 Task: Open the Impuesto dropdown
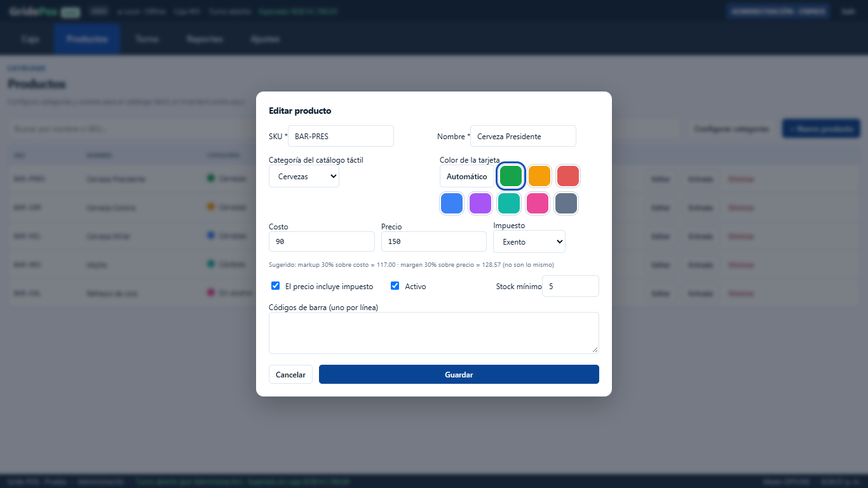click(529, 241)
